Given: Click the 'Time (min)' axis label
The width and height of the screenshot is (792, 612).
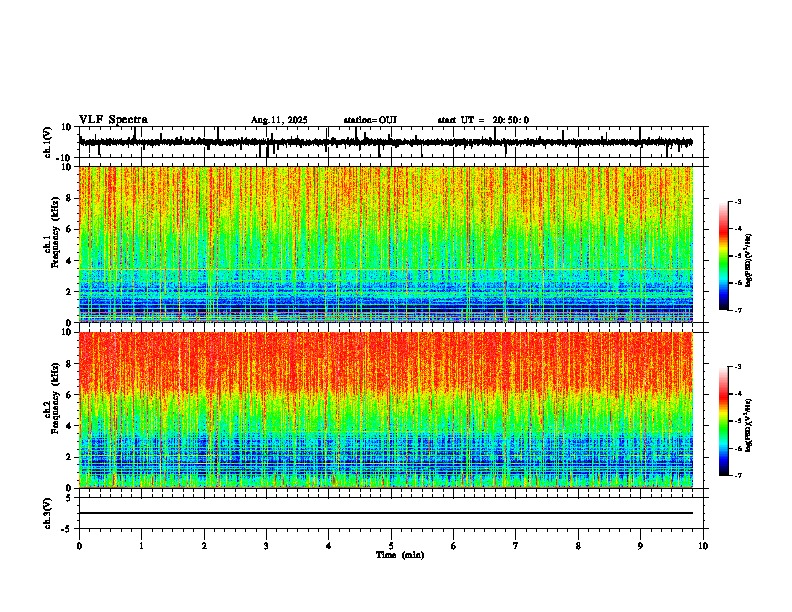Looking at the screenshot, I should tap(400, 555).
